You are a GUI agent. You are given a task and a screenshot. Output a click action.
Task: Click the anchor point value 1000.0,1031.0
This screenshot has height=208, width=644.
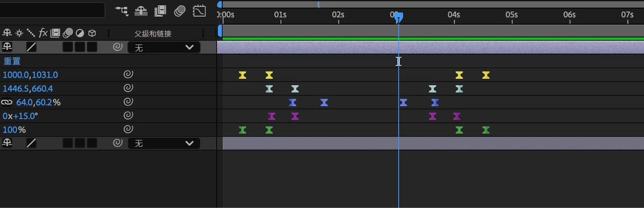click(30, 75)
